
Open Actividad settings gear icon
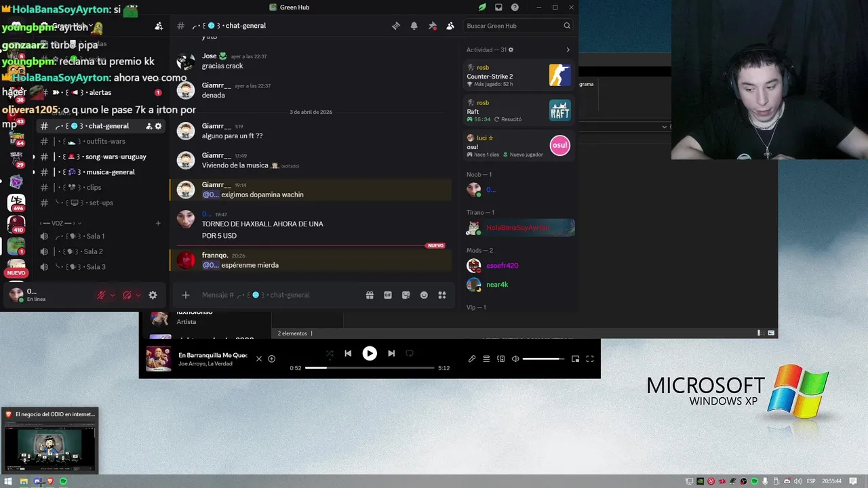pos(511,49)
